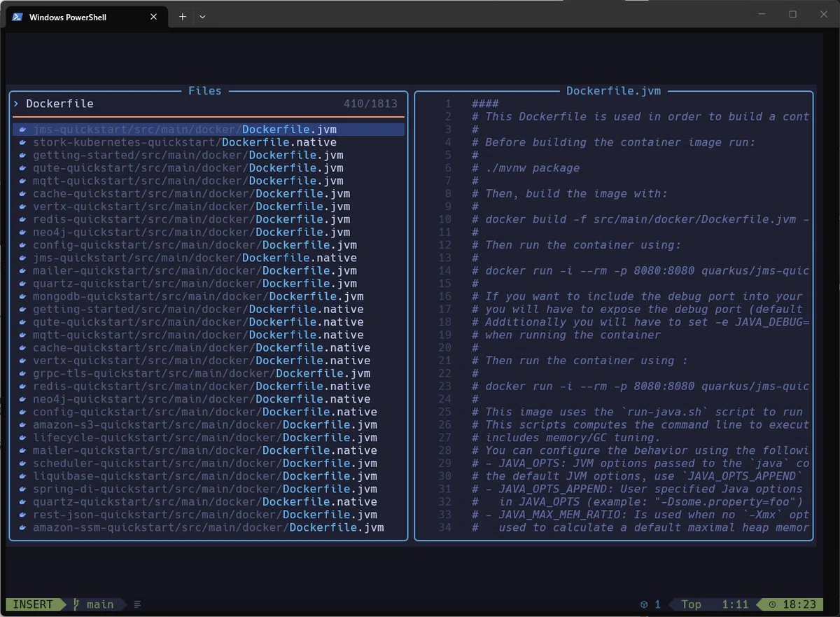Expand the new tab profile dropdown chevron

point(202,17)
